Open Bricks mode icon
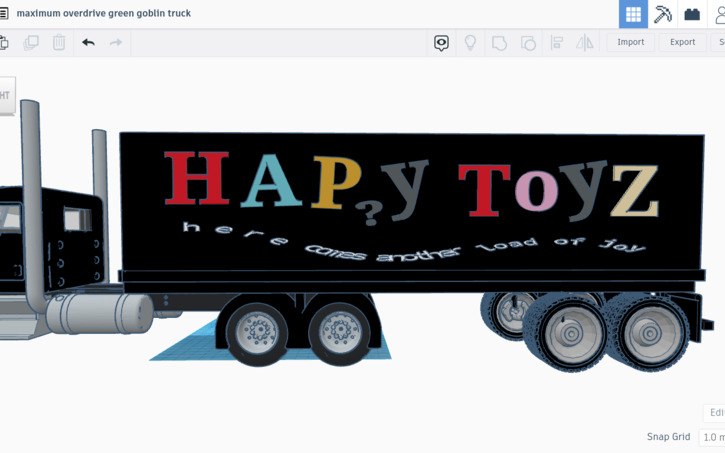This screenshot has width=725, height=453. click(x=692, y=14)
